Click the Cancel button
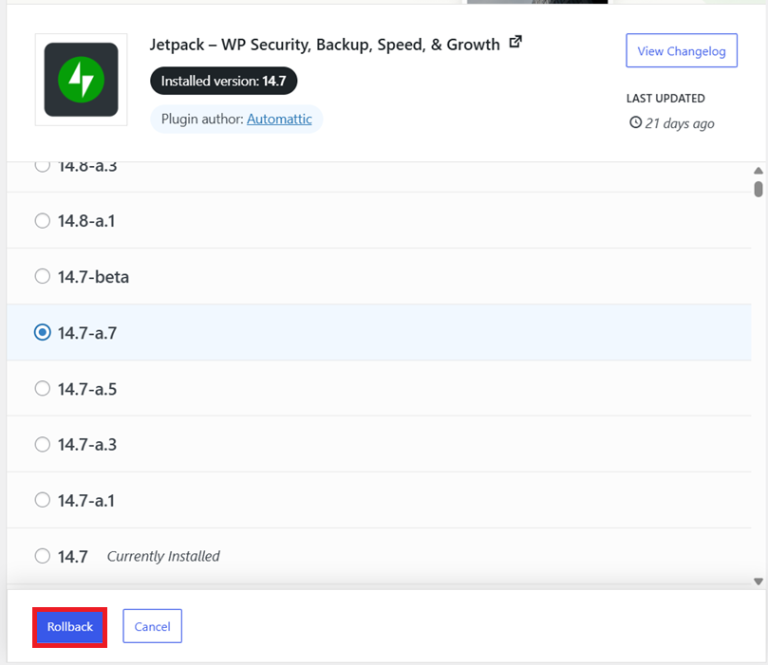Viewport: 768px width, 665px height. 152,626
